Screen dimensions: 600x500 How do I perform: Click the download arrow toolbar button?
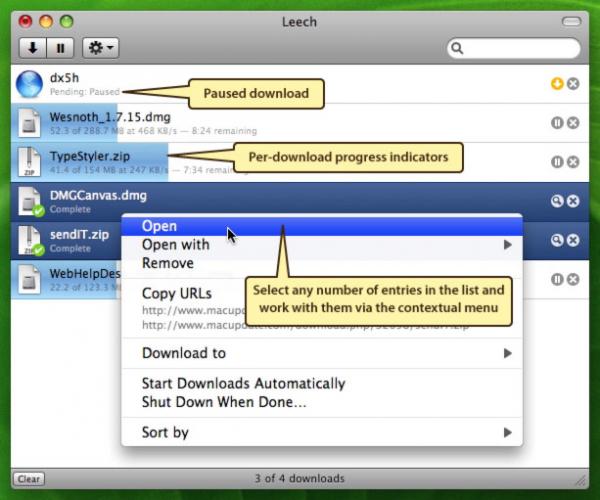pyautogui.click(x=33, y=48)
